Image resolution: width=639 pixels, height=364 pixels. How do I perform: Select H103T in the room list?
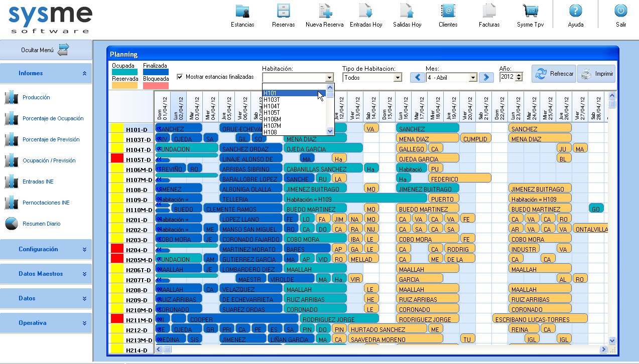[294, 100]
